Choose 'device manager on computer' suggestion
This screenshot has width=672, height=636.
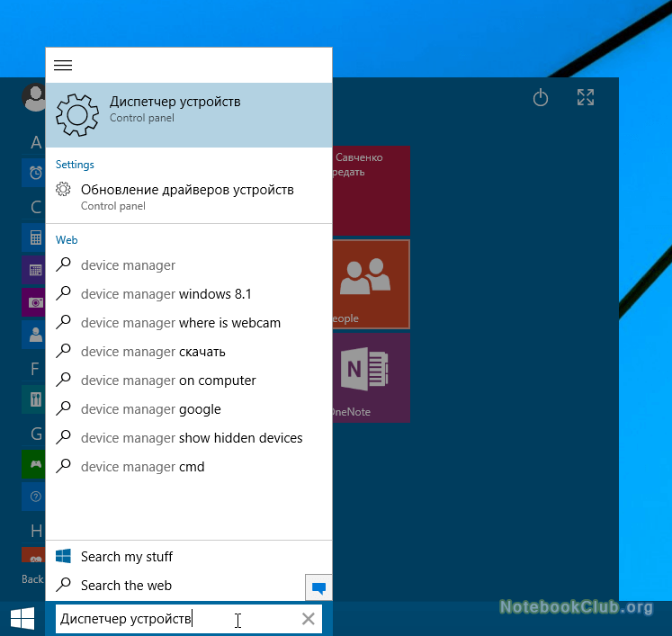(x=189, y=381)
